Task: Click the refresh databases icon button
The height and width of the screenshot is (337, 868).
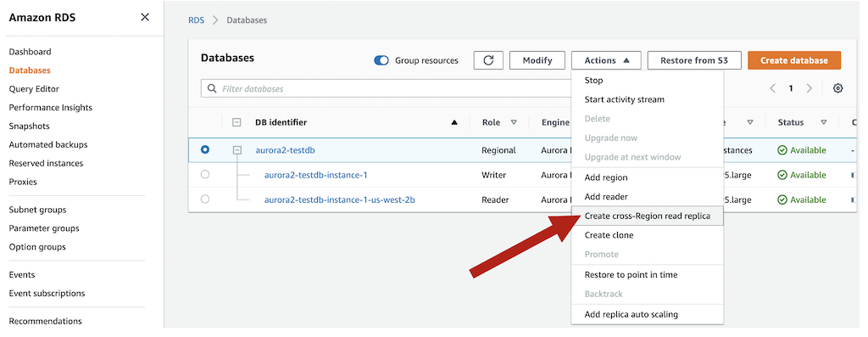Action: [488, 60]
